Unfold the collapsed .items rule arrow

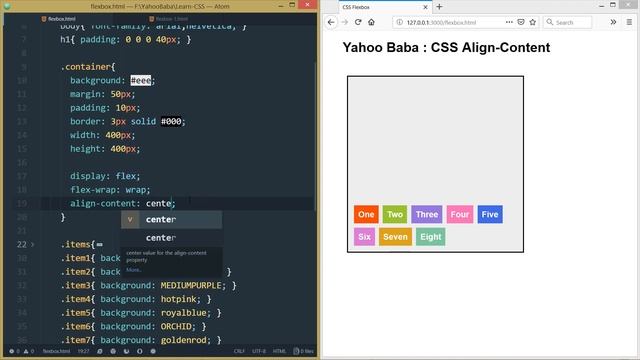click(33, 244)
